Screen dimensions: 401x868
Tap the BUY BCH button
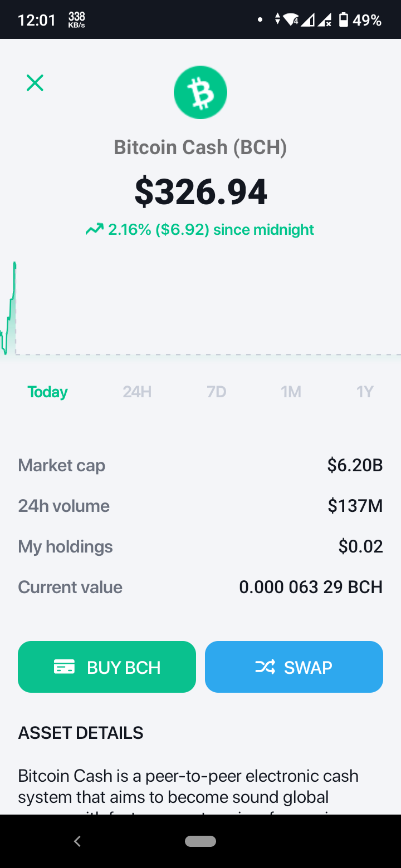pyautogui.click(x=107, y=667)
